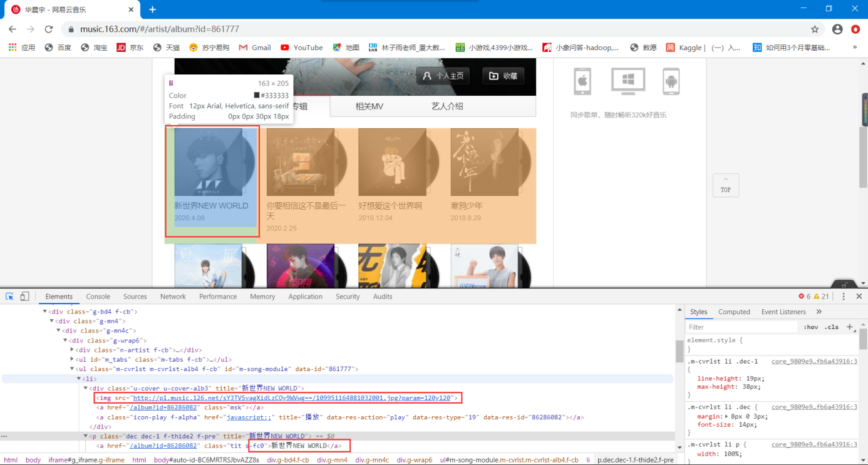Viewport: 868px width, 465px height.
Task: Switch to the Event Listeners pane
Action: (x=783, y=312)
